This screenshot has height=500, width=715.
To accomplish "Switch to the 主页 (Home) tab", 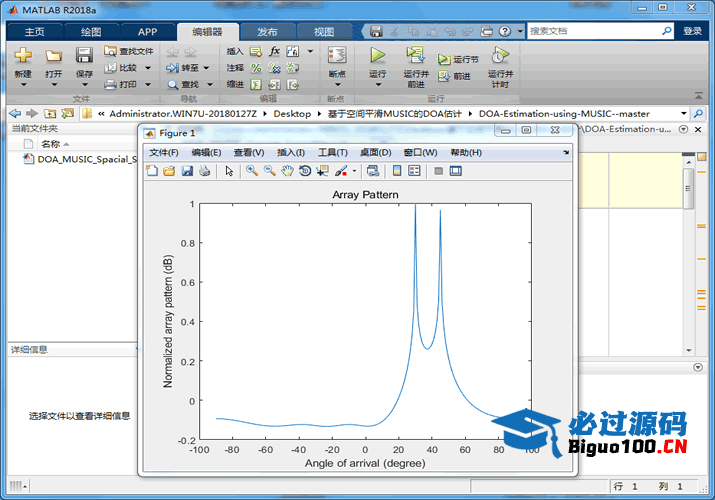I will pos(35,32).
